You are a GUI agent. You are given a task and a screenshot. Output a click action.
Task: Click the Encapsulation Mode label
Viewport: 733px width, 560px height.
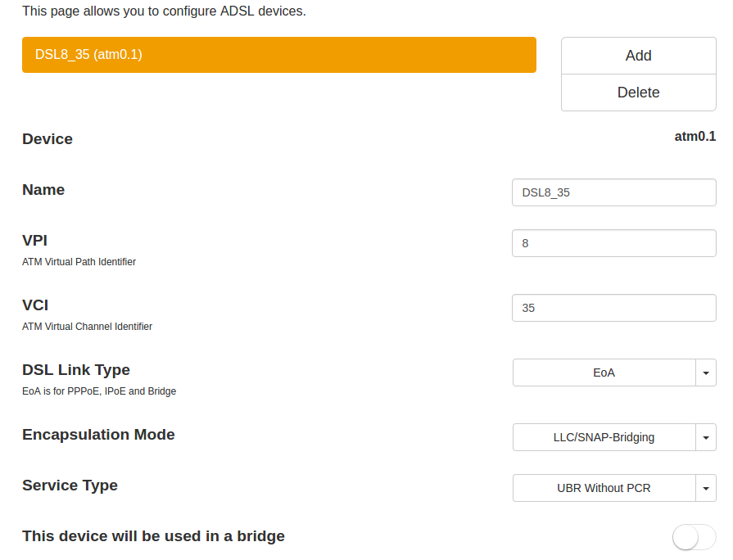[98, 435]
